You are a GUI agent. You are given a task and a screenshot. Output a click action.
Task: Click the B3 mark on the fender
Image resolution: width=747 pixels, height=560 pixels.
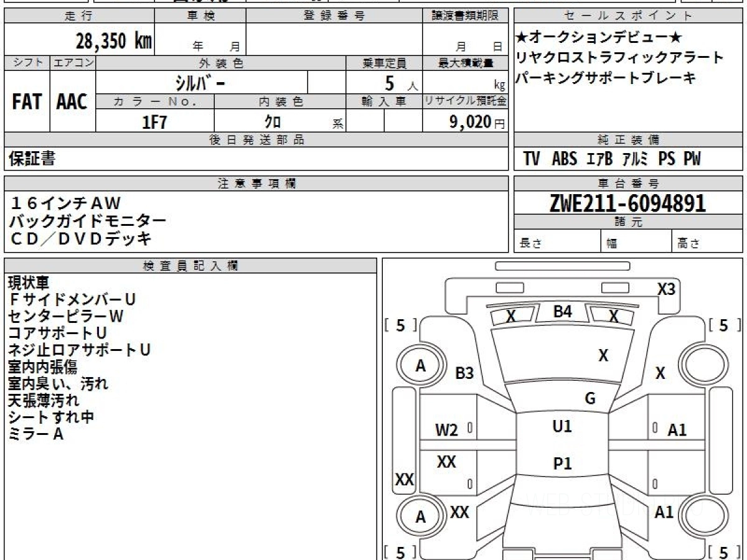(x=464, y=373)
